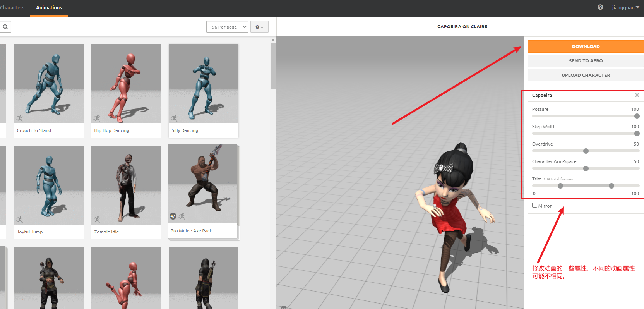The width and height of the screenshot is (644, 309).
Task: Click the orange DOWNLOAD button
Action: pos(586,46)
